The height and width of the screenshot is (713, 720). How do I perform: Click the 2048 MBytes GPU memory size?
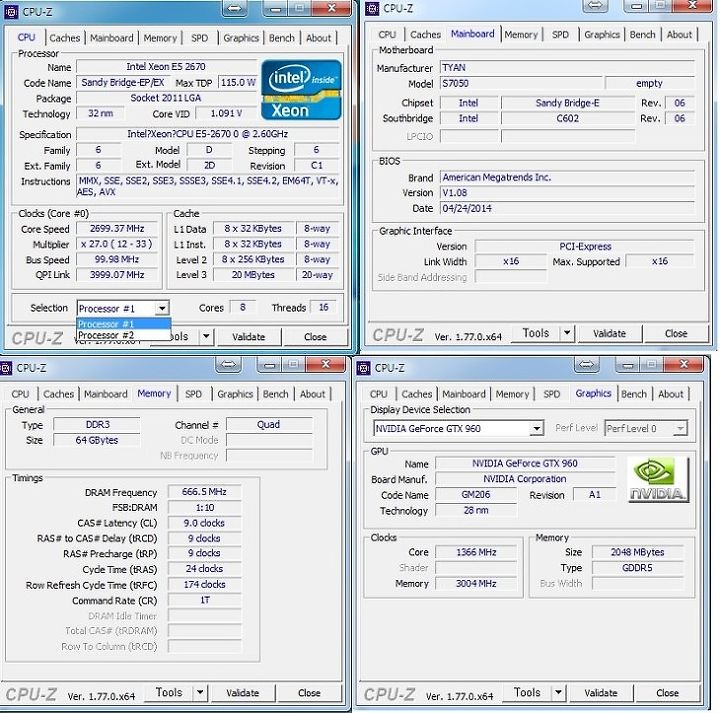click(637, 552)
